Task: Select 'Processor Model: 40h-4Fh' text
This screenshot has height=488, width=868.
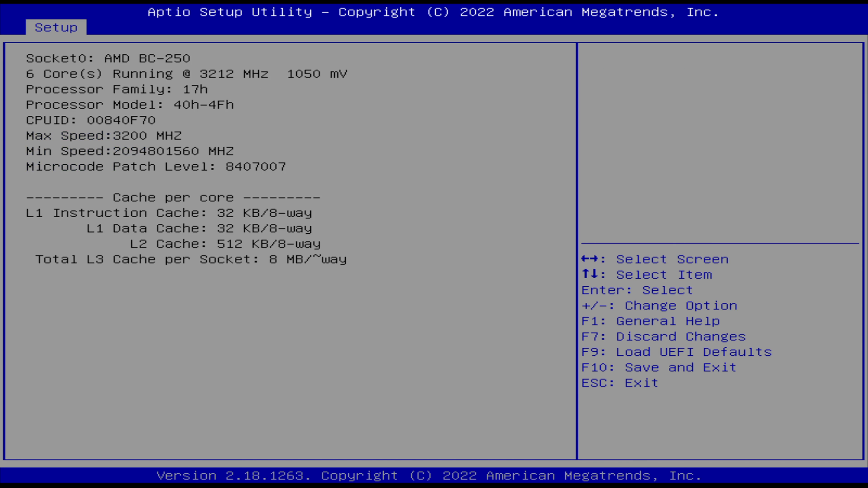Action: pyautogui.click(x=130, y=105)
